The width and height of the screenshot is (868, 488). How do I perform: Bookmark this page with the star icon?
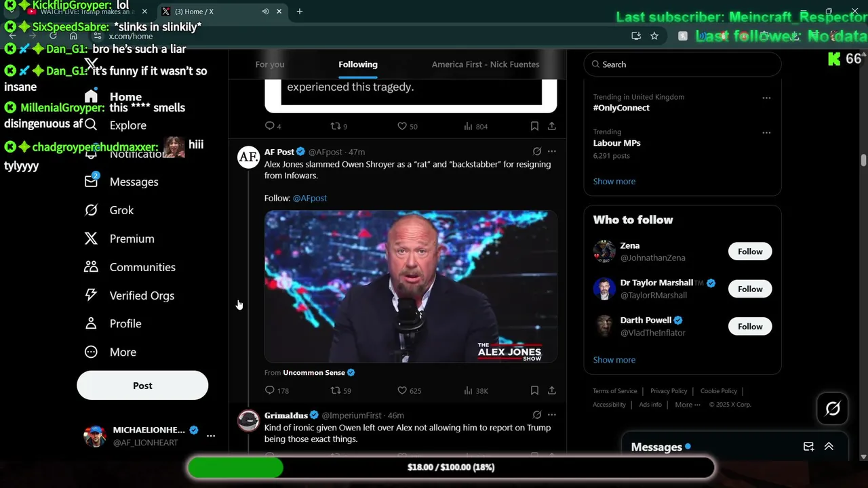click(x=654, y=36)
